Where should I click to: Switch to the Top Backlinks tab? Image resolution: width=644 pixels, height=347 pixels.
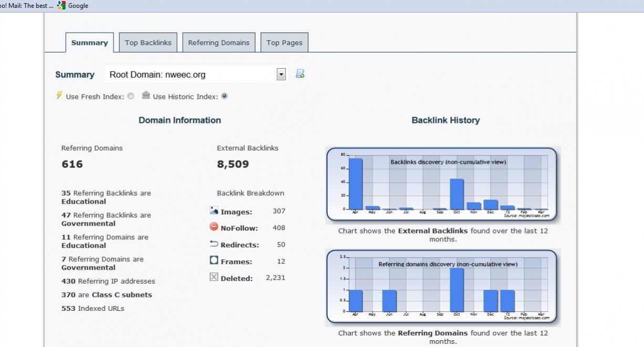click(x=148, y=43)
